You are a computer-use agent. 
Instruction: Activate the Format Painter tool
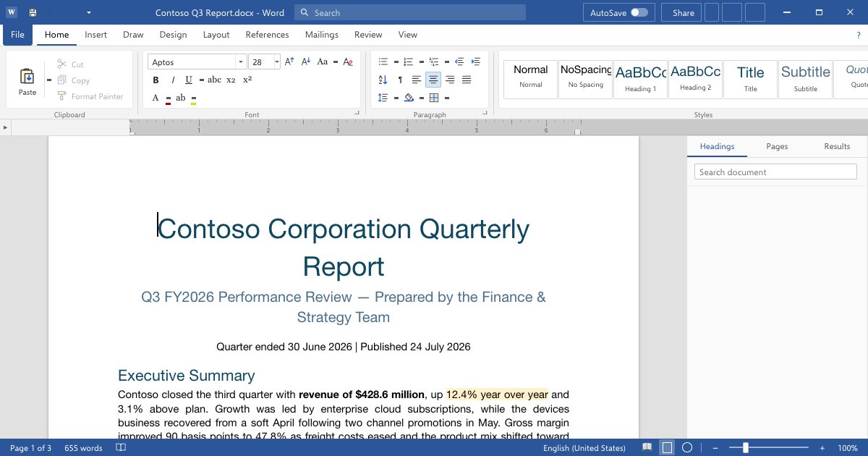click(90, 96)
